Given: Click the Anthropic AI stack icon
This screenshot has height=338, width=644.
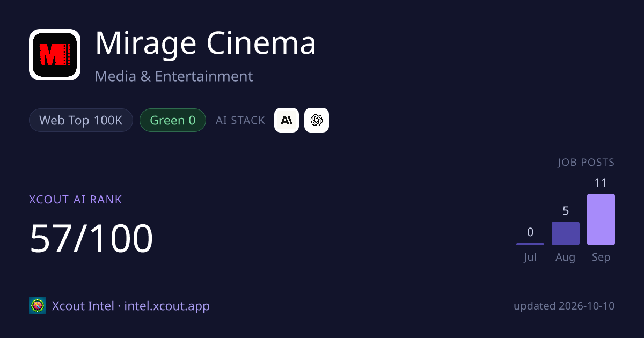Looking at the screenshot, I should [287, 120].
